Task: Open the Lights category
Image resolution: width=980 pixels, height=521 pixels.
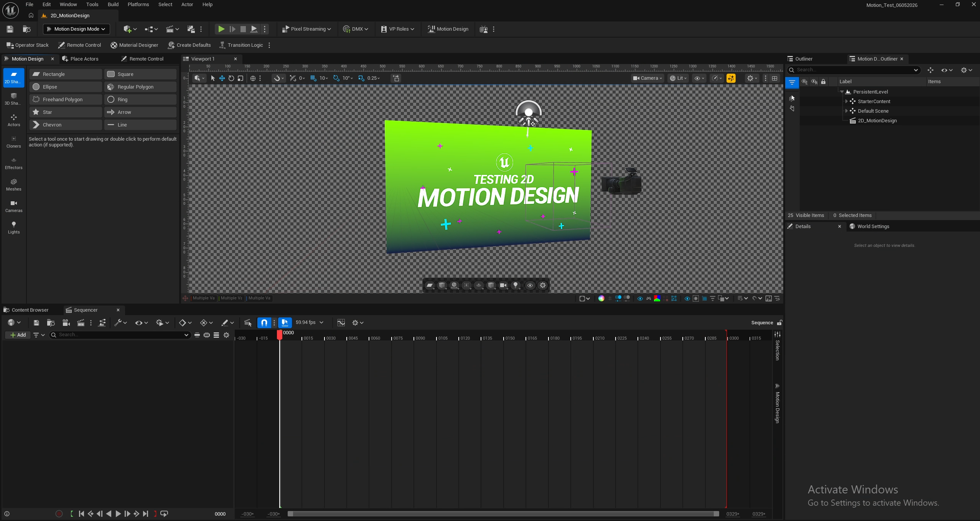Action: click(x=14, y=228)
